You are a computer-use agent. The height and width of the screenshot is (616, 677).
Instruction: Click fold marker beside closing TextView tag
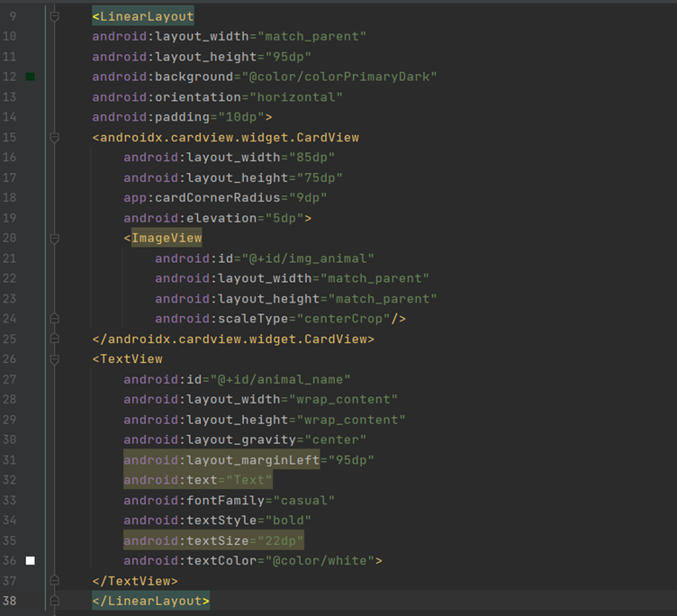point(55,582)
